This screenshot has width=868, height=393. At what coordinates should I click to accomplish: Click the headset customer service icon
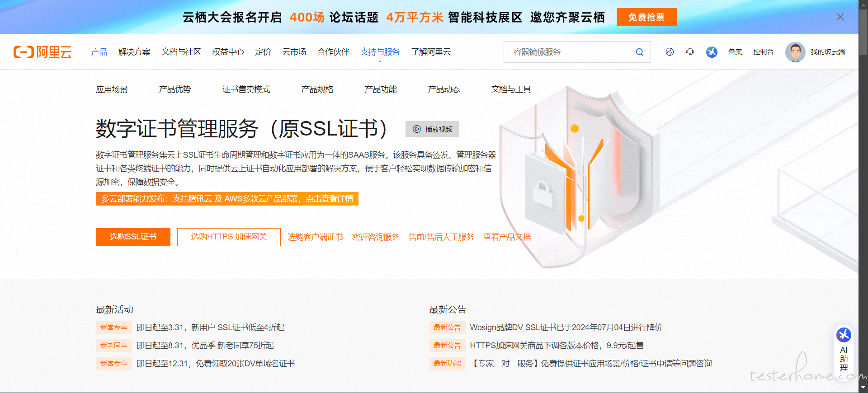[x=690, y=52]
